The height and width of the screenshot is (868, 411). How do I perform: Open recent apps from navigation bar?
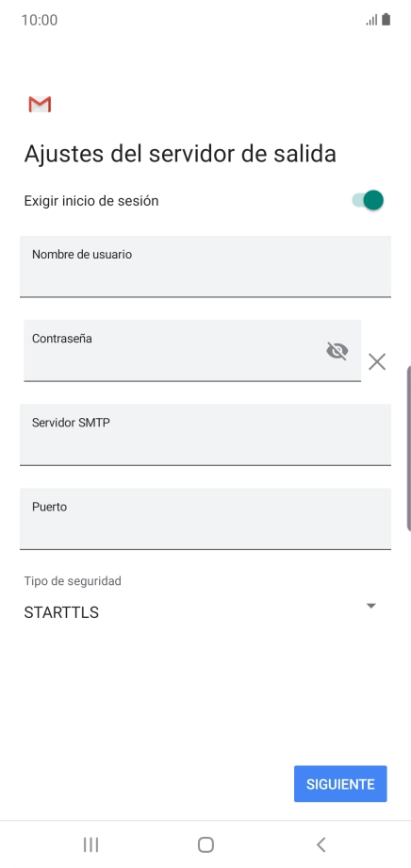point(90,844)
